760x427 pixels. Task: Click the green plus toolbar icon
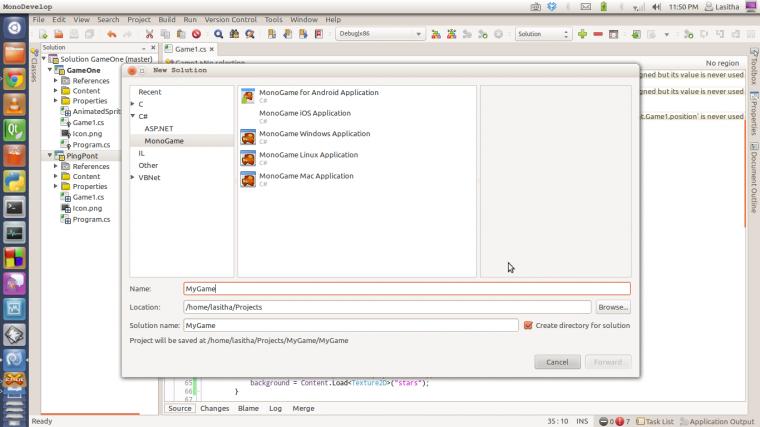583,34
